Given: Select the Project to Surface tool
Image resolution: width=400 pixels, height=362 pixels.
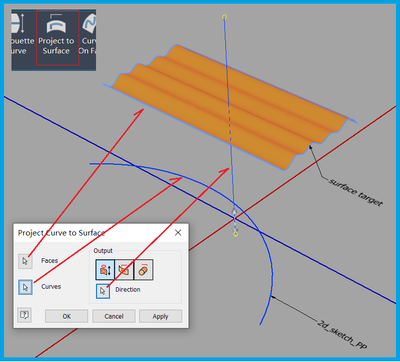Looking at the screenshot, I should [57, 37].
